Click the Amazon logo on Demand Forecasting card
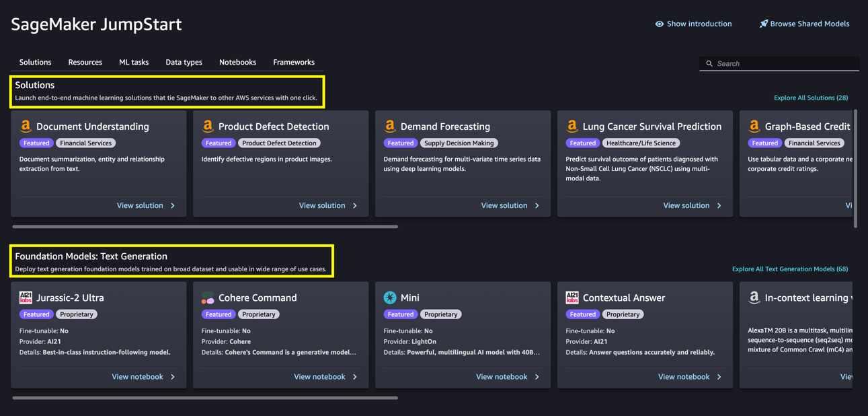Screen dimensions: 868x416 390,126
